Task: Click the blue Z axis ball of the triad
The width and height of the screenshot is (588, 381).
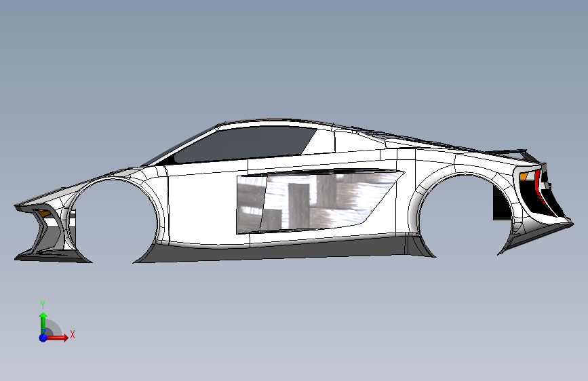Action: point(43,338)
